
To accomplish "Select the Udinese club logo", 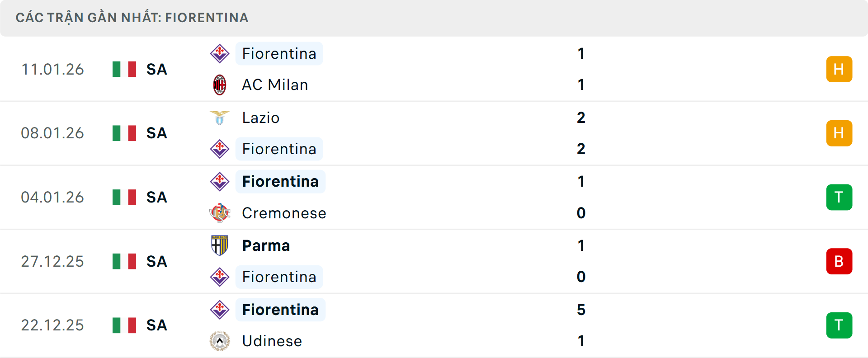I will (x=219, y=341).
